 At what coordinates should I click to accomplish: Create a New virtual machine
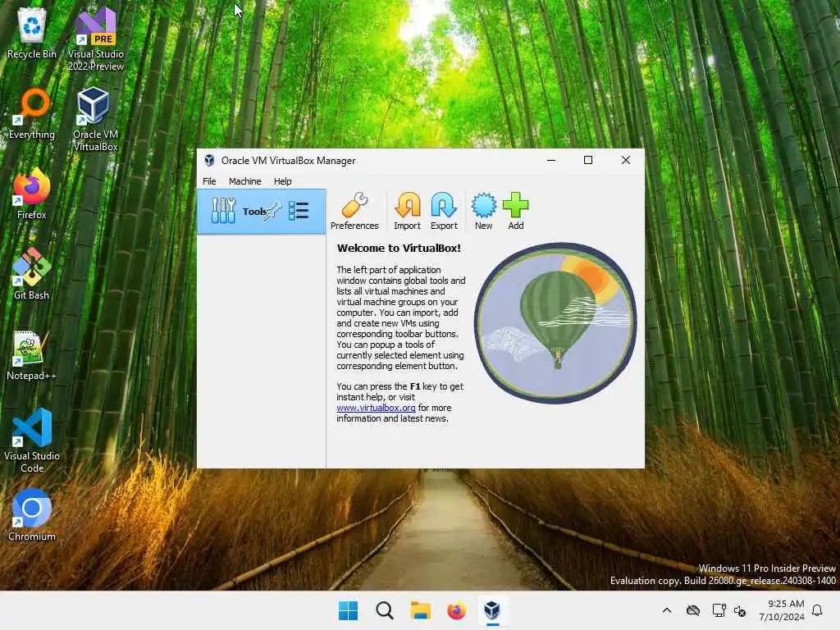tap(483, 211)
